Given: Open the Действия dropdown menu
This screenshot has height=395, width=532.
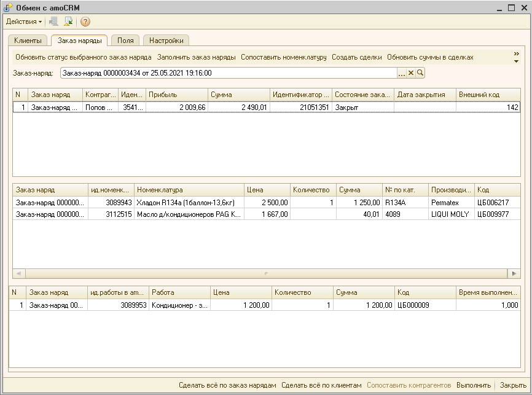Looking at the screenshot, I should click(x=24, y=22).
